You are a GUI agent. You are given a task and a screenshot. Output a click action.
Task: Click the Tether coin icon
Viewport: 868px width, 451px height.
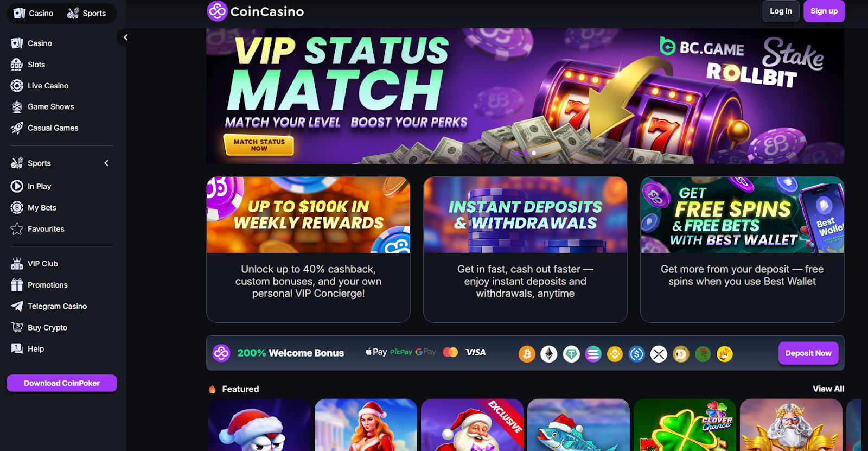571,354
